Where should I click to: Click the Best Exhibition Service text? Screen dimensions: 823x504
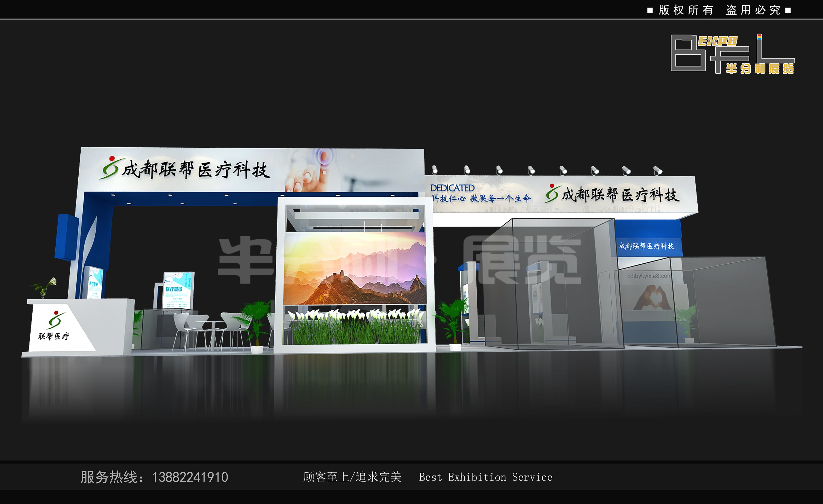486,477
